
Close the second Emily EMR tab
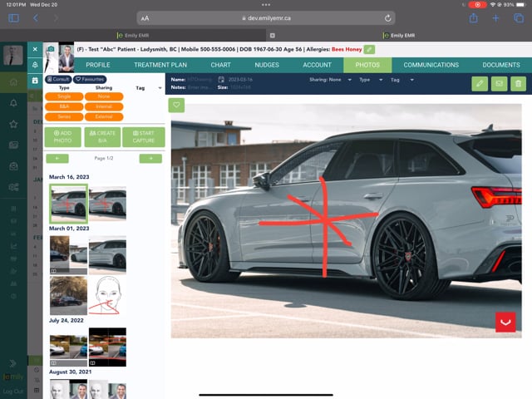click(273, 36)
